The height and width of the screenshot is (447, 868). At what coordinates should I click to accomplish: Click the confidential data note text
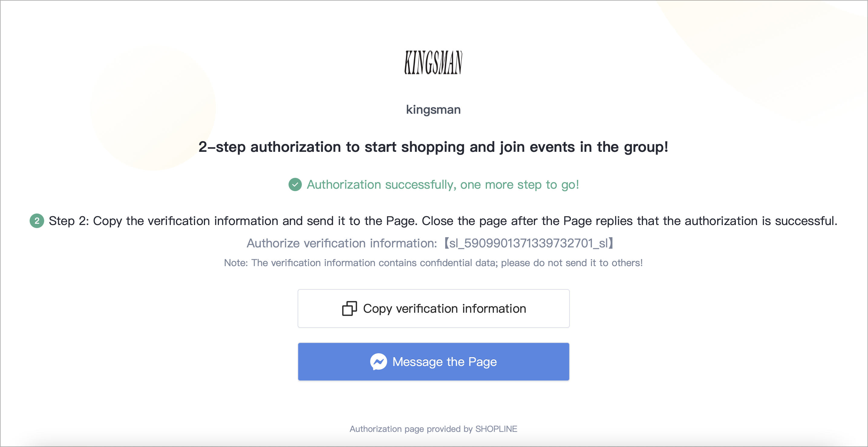pos(433,263)
